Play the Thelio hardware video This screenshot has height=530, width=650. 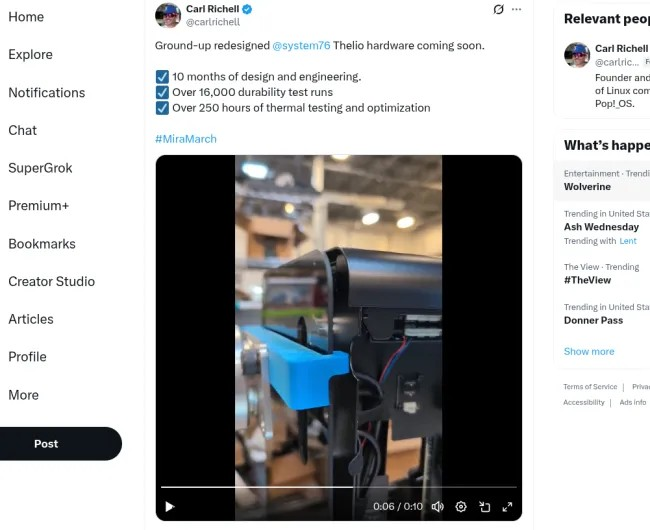coord(170,507)
